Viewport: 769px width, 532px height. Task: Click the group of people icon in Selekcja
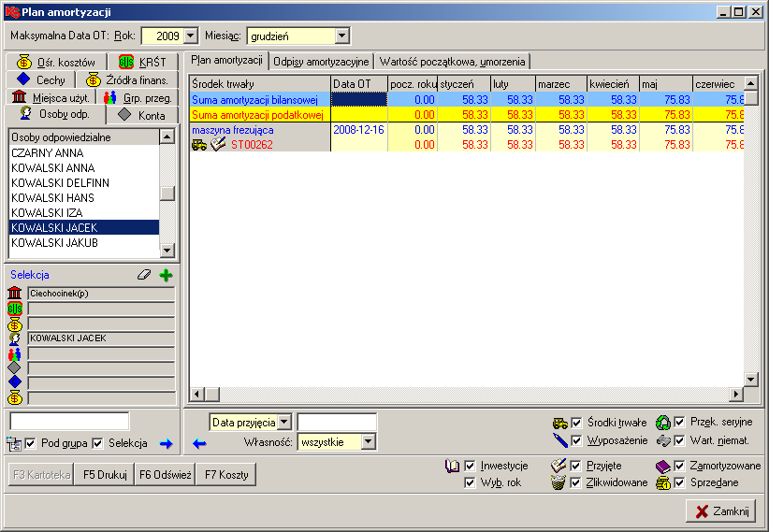15,353
